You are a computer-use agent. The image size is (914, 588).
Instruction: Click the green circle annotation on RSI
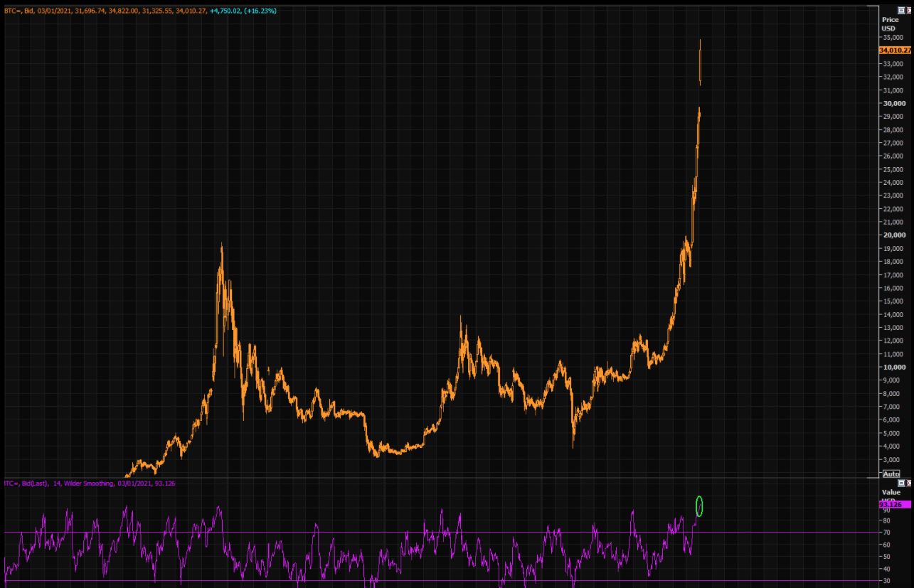[699, 506]
